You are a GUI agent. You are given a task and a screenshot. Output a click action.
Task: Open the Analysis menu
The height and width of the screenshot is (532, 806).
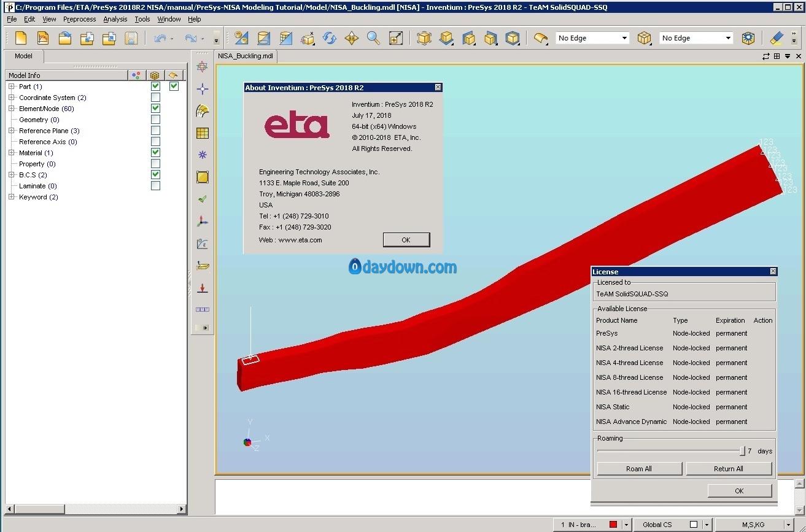pos(115,19)
